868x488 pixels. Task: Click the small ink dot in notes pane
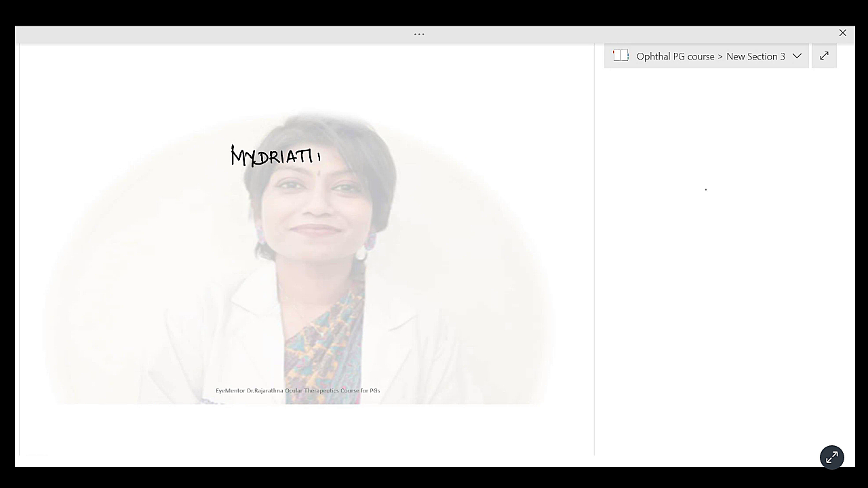pyautogui.click(x=706, y=190)
